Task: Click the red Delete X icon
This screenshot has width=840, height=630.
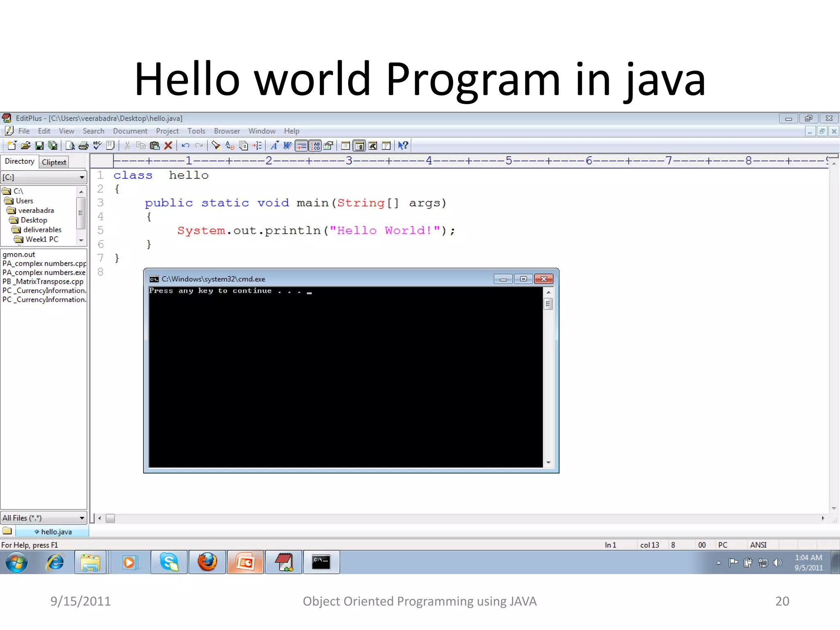Action: [168, 146]
